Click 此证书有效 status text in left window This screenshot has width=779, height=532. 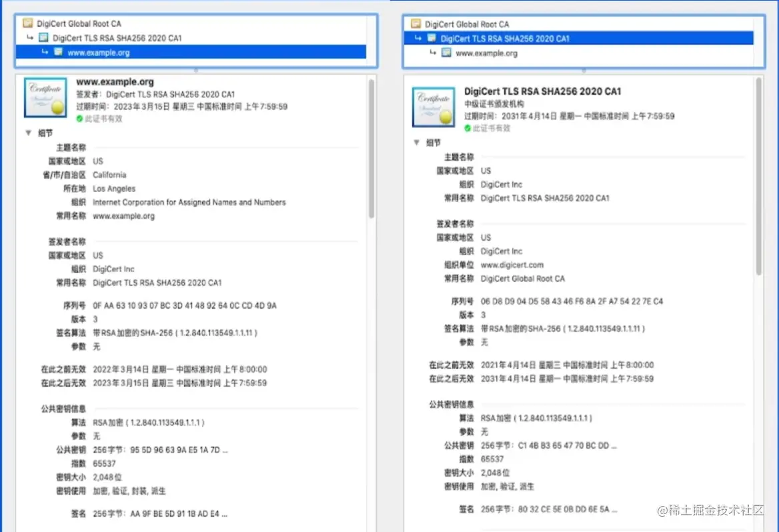tap(103, 119)
